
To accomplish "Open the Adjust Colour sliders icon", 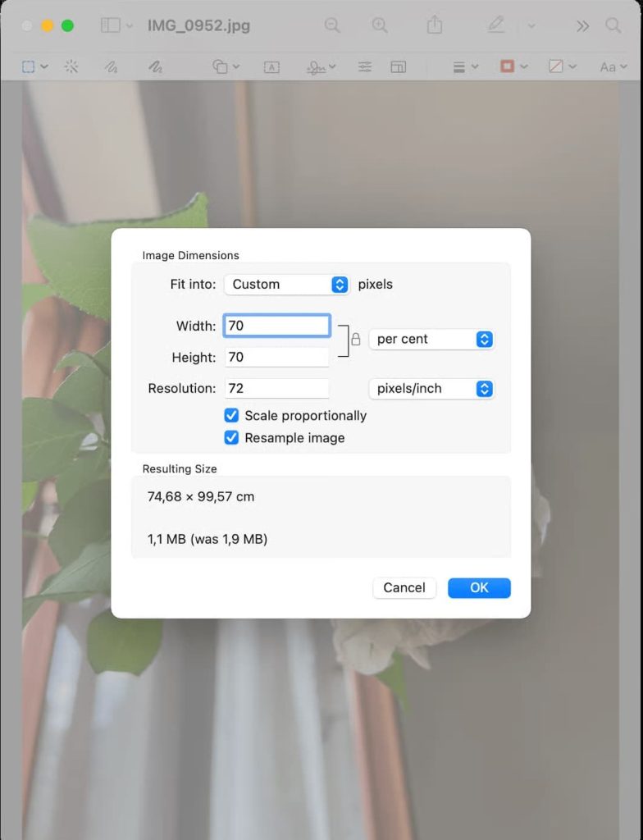I will (x=365, y=67).
